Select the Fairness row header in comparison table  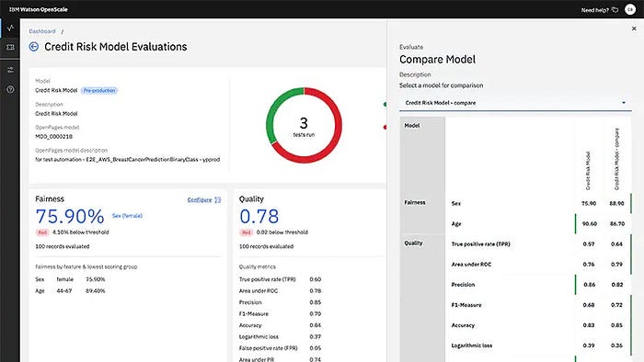tap(415, 202)
